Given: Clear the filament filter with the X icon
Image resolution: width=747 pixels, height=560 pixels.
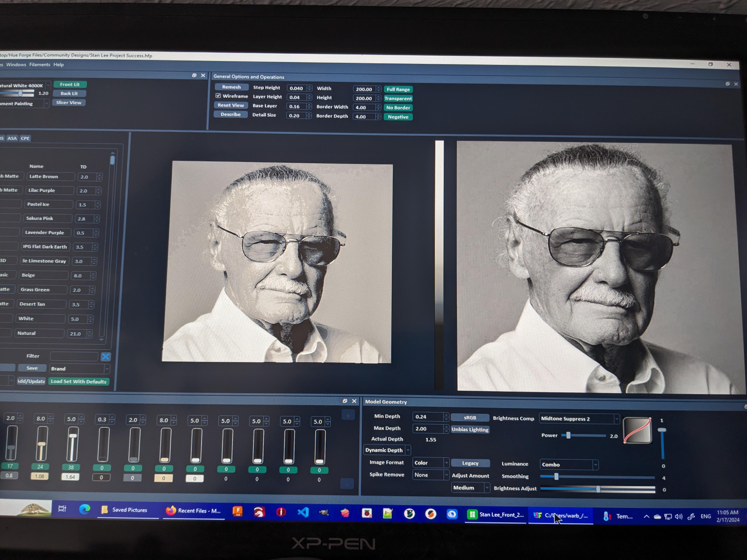Looking at the screenshot, I should click(x=106, y=356).
